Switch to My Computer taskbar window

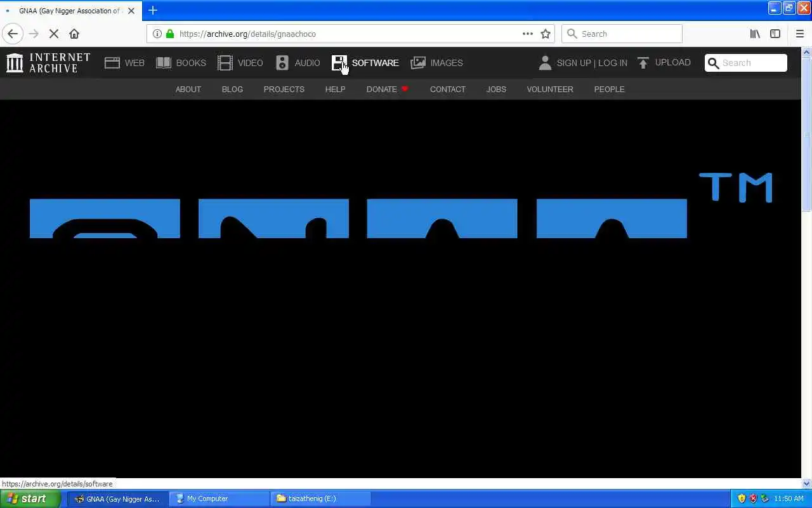219,498
